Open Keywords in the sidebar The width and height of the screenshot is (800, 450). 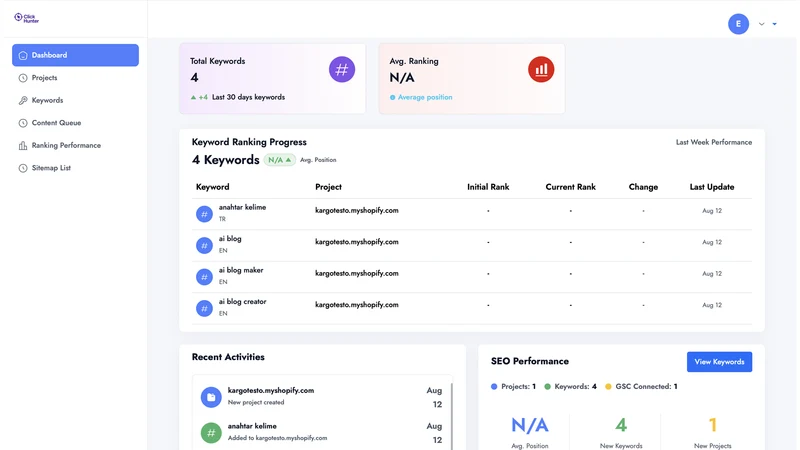[47, 101]
